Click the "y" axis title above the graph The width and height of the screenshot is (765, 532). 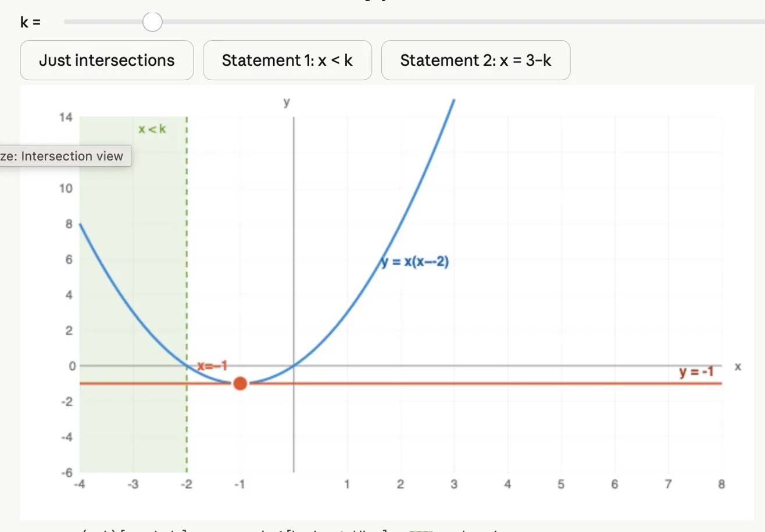pyautogui.click(x=287, y=103)
